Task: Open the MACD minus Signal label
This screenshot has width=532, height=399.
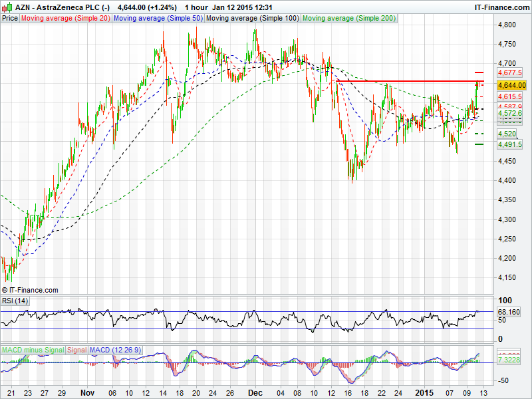Action: 33,349
